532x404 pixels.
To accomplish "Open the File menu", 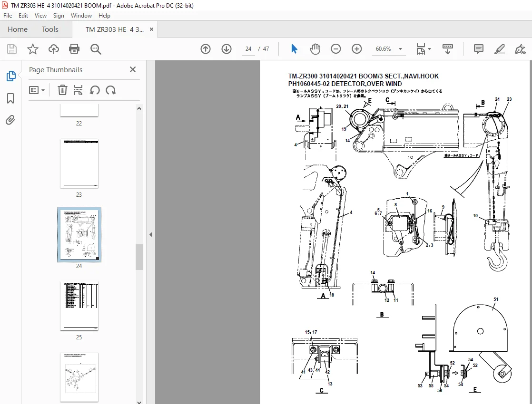I will pyautogui.click(x=8, y=16).
